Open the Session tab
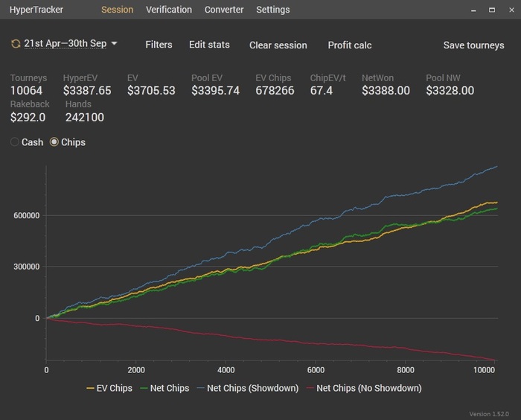521x420 pixels. (x=118, y=10)
